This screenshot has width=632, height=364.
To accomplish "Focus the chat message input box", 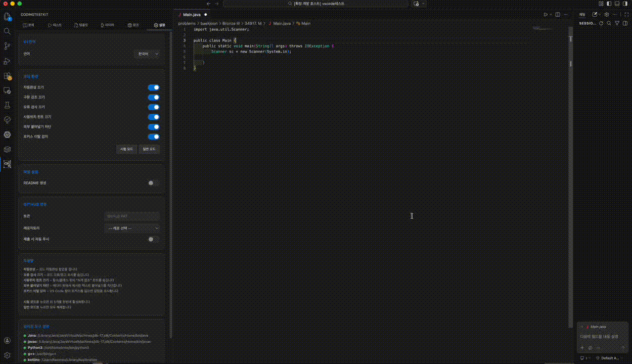I will 603,337.
